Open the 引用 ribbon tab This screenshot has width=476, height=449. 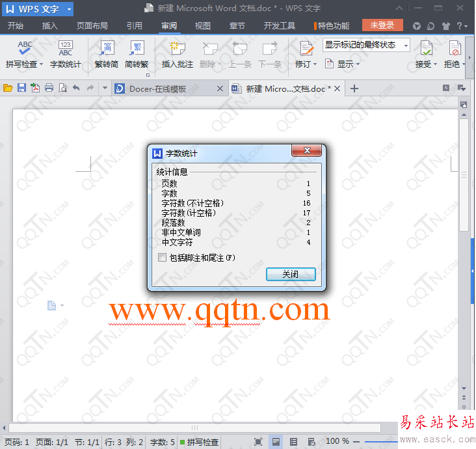click(135, 26)
